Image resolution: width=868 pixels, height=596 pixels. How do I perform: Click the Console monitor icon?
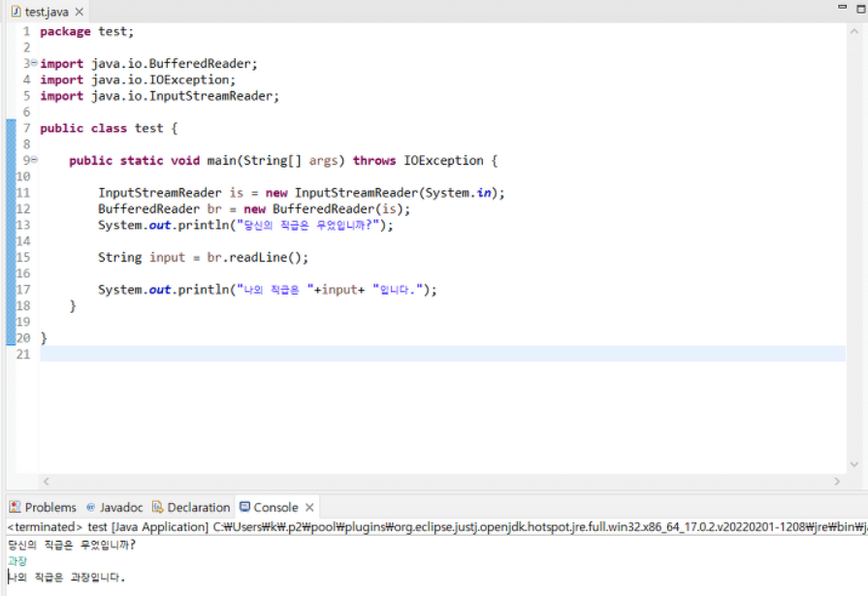(244, 507)
